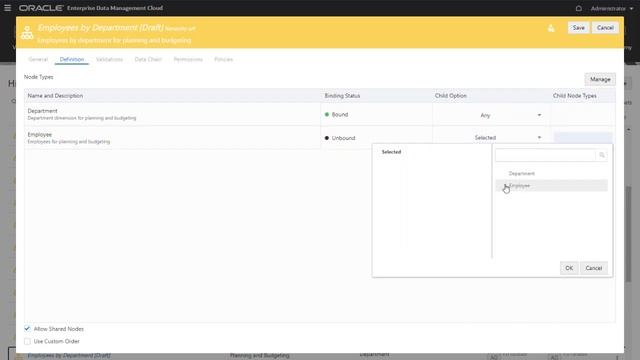Cancel editing via the banner Cancel button

point(605,28)
